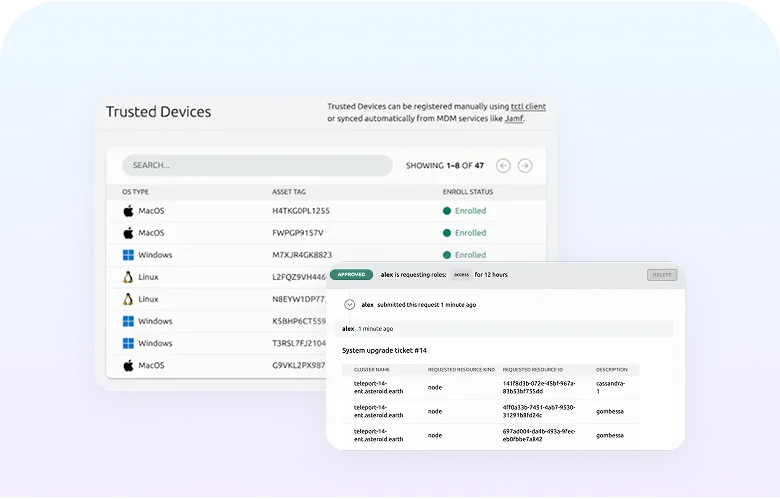
Task: Click the Linux penguin icon in the N8EYW1DP77 row
Action: [x=128, y=299]
